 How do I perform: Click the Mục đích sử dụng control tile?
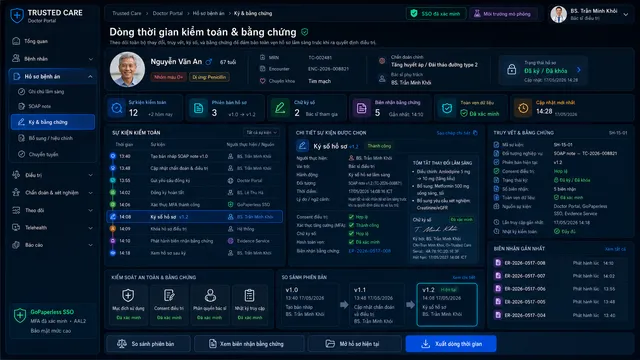pyautogui.click(x=128, y=304)
